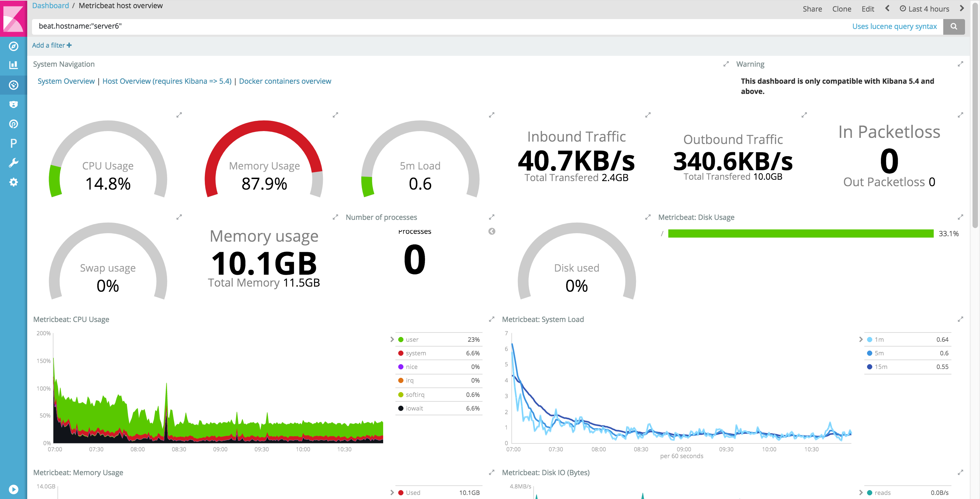Viewport: 980px width, 499px height.
Task: Toggle the 5m series in load legend
Action: click(x=908, y=353)
